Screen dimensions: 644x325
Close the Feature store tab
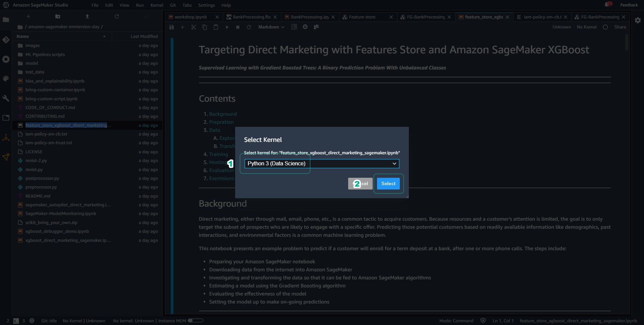tap(391, 17)
